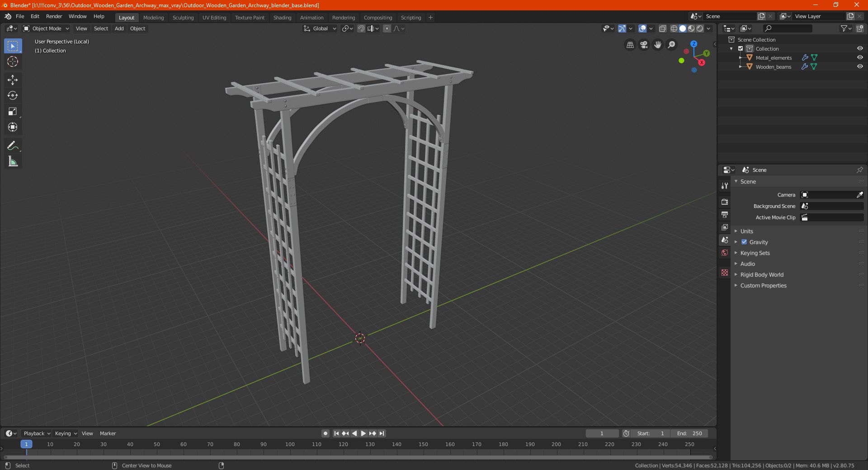Click the timeline horizontal scrollbar
868x470 pixels.
click(x=358, y=457)
